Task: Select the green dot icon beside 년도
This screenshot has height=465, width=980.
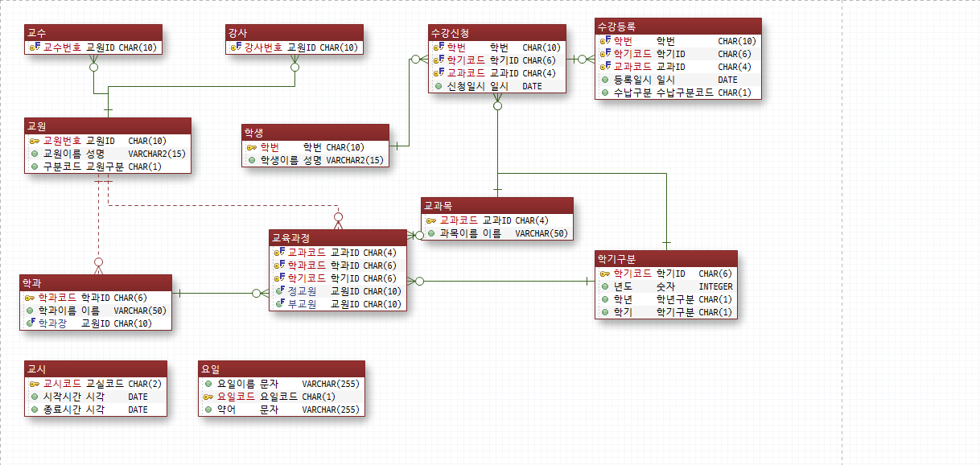Action: pyautogui.click(x=605, y=286)
